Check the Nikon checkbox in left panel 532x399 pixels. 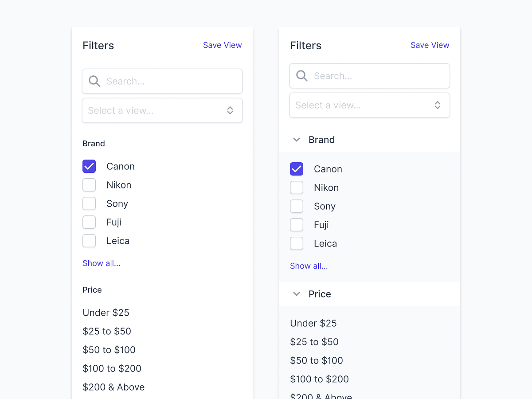click(89, 185)
